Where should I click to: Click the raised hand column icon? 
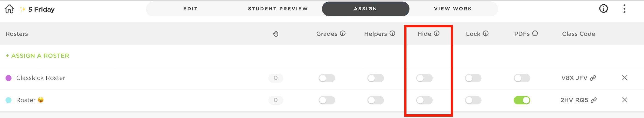click(276, 34)
